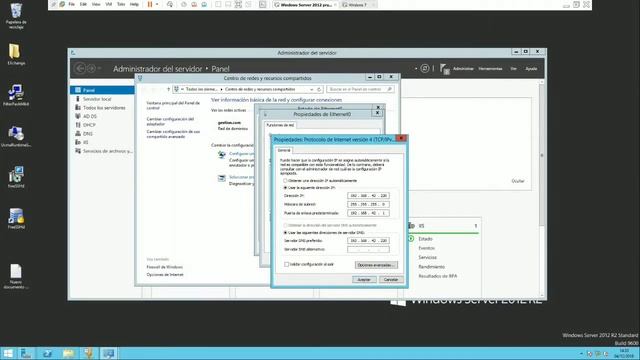This screenshot has width=640, height=360.
Task: Select Panel in Server Manager sidebar
Action: click(102, 90)
